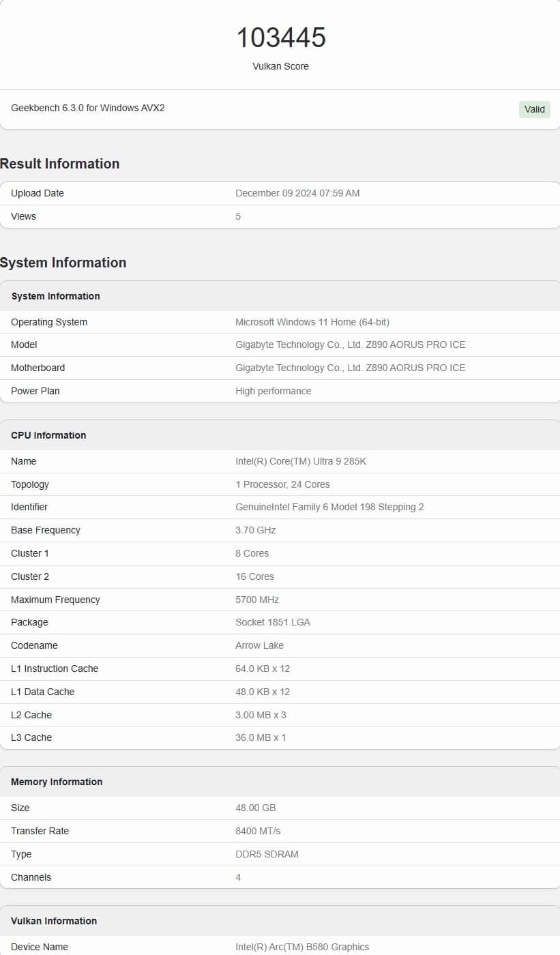Screen dimensions: 560x955
Task: Select the Socket 1851 LGA package entry
Action: (x=274, y=621)
